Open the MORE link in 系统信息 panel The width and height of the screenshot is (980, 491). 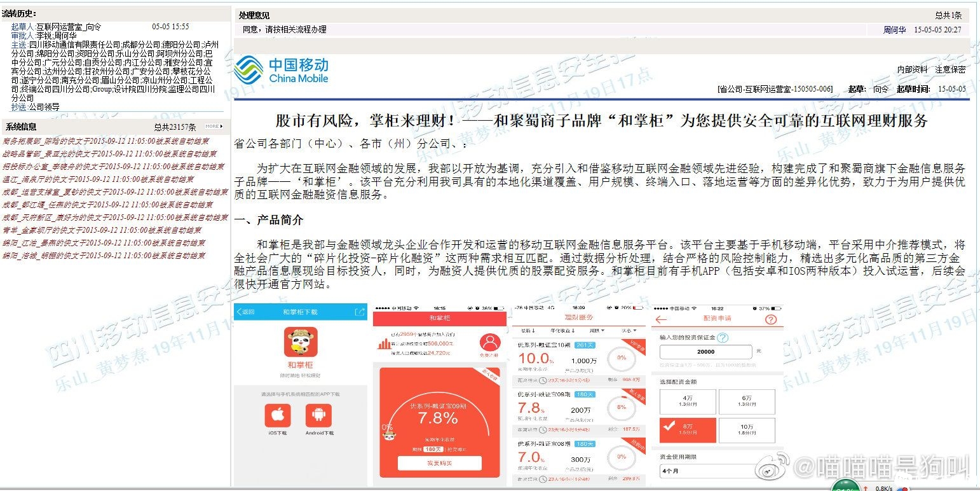coord(214,127)
